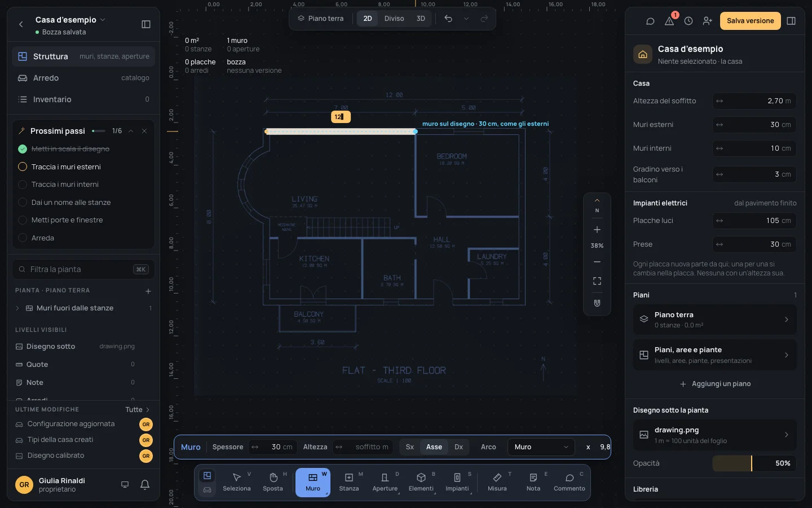Open notifications bell icon

click(x=145, y=484)
